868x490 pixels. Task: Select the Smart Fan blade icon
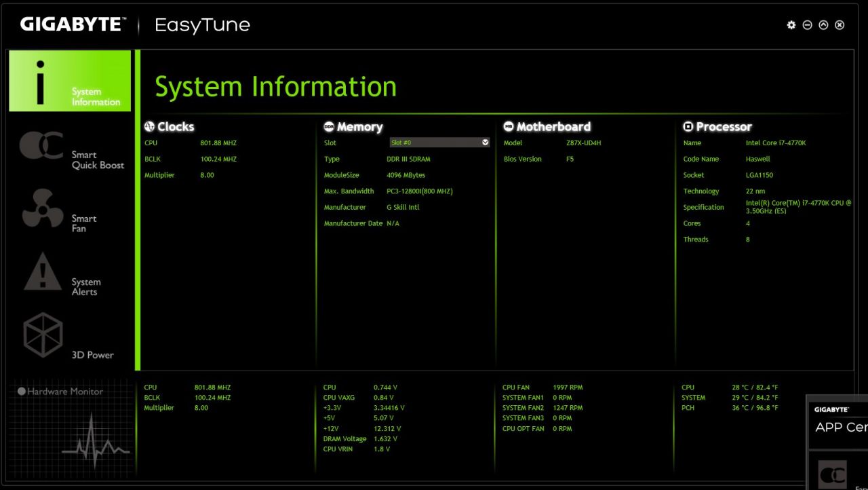[x=42, y=208]
